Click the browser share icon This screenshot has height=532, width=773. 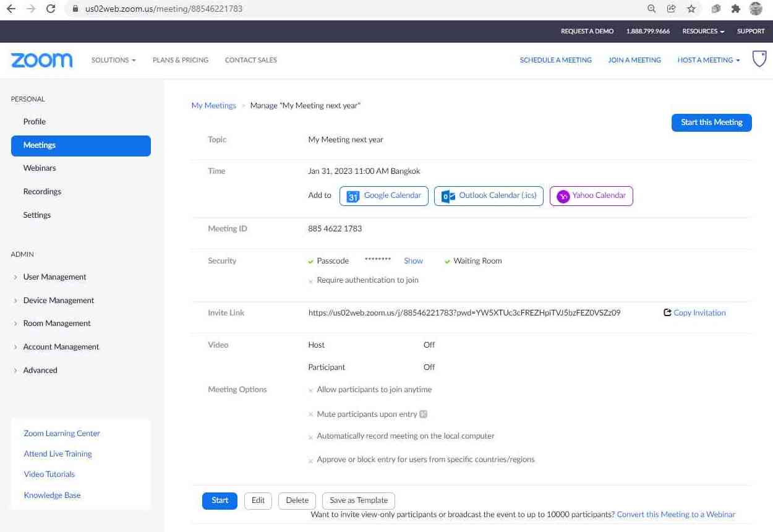tap(671, 9)
